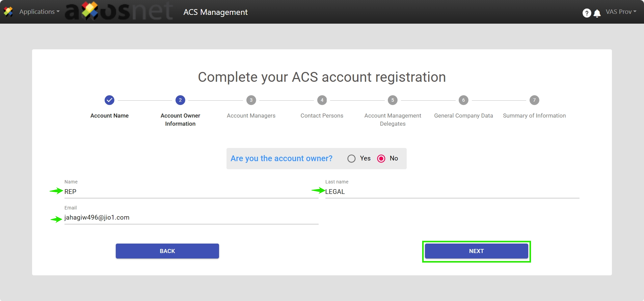This screenshot has width=644, height=301.
Task: Click step 2 circle icon
Action: click(x=180, y=100)
